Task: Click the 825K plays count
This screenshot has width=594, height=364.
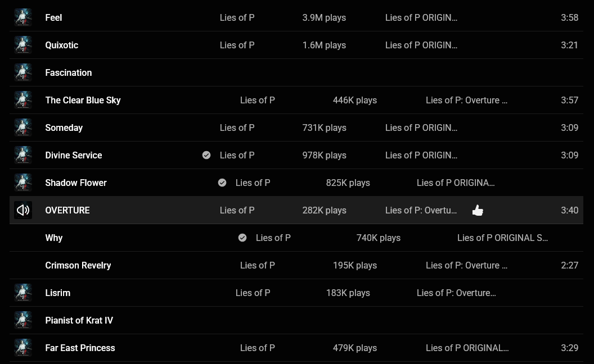Action: (348, 183)
